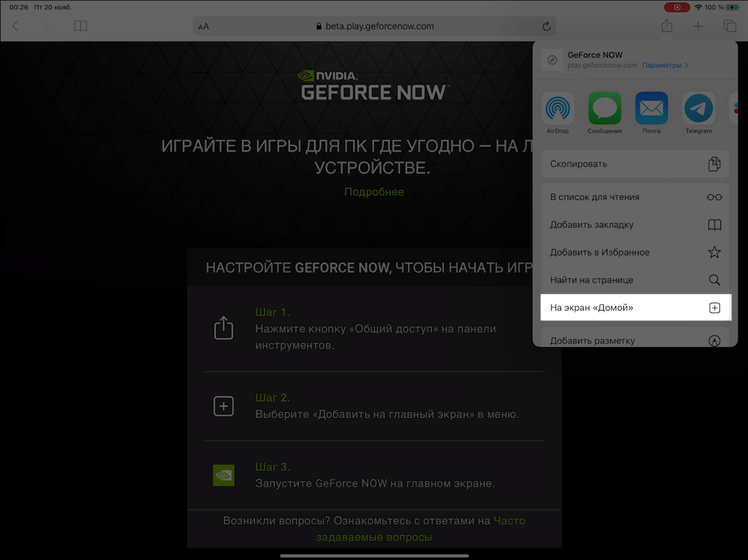
Task: Open the Safari bookmarks book icon
Action: (x=80, y=26)
